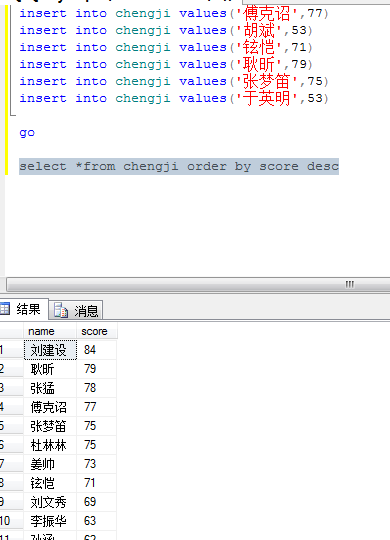Image resolution: width=390 pixels, height=540 pixels.
Task: Select the cell 杜林林
Action: pos(50,445)
